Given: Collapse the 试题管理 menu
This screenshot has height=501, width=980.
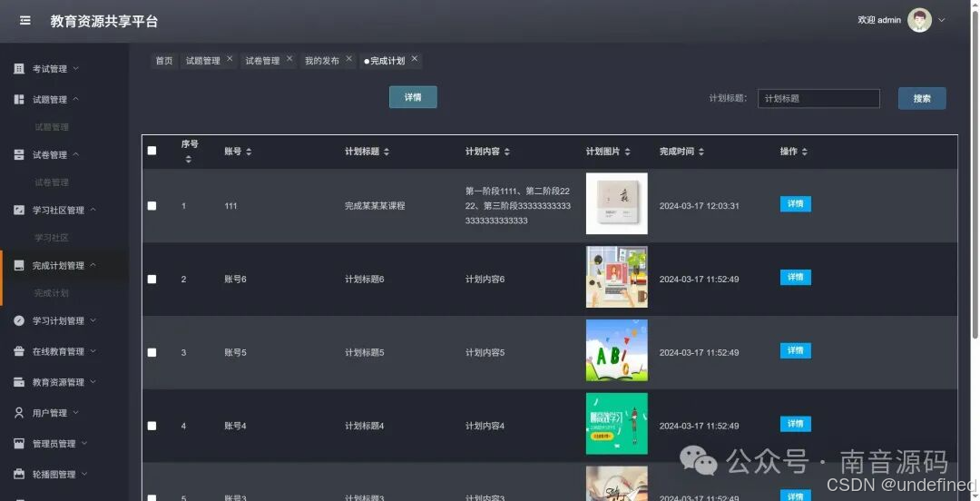Looking at the screenshot, I should pos(75,98).
